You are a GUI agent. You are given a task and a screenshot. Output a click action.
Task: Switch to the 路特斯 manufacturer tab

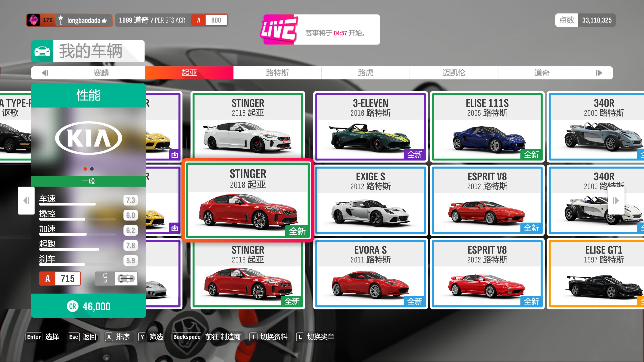coord(277,73)
